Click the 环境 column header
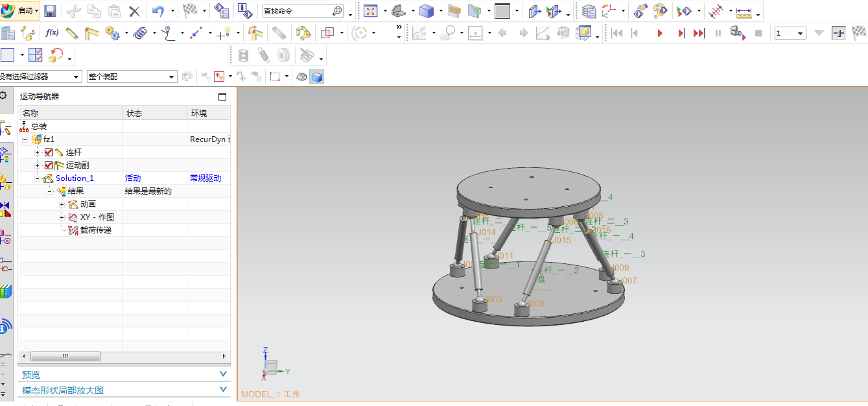 coord(209,113)
